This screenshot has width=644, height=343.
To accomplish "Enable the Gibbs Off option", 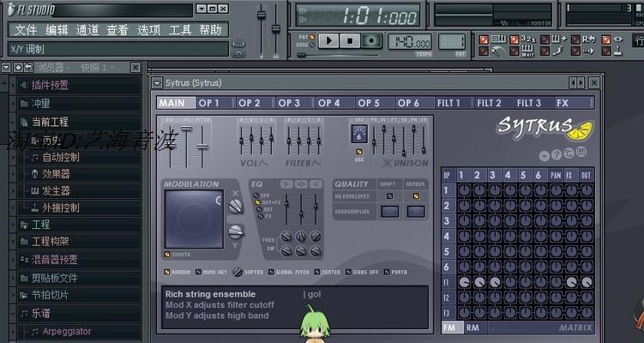I will pos(349,272).
